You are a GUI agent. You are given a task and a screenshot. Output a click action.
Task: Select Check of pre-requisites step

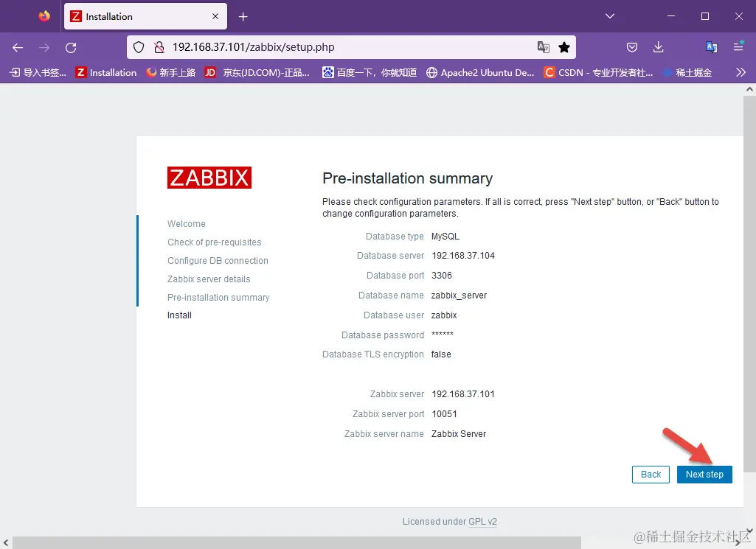coord(214,242)
